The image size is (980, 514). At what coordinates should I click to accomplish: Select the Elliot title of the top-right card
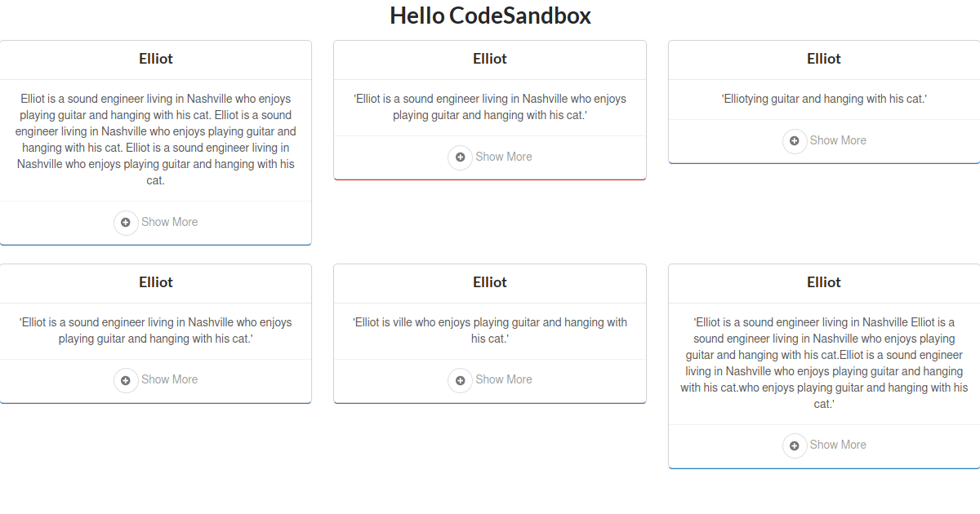click(823, 59)
